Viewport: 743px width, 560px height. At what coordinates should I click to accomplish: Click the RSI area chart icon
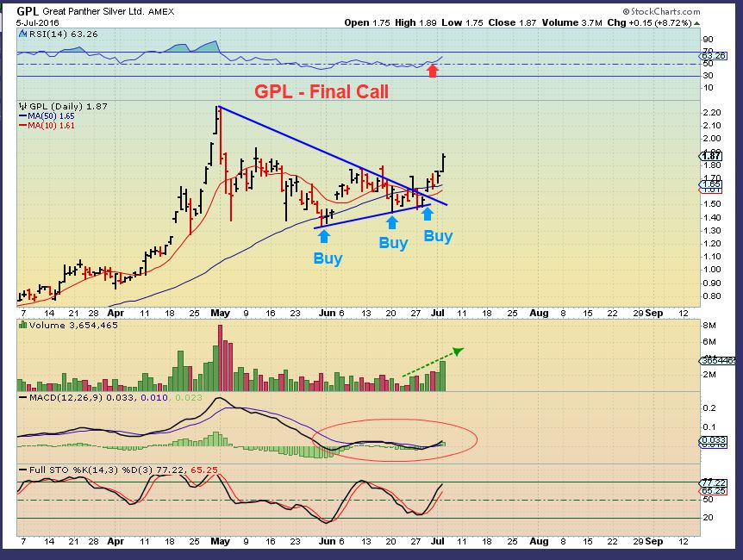pos(22,34)
